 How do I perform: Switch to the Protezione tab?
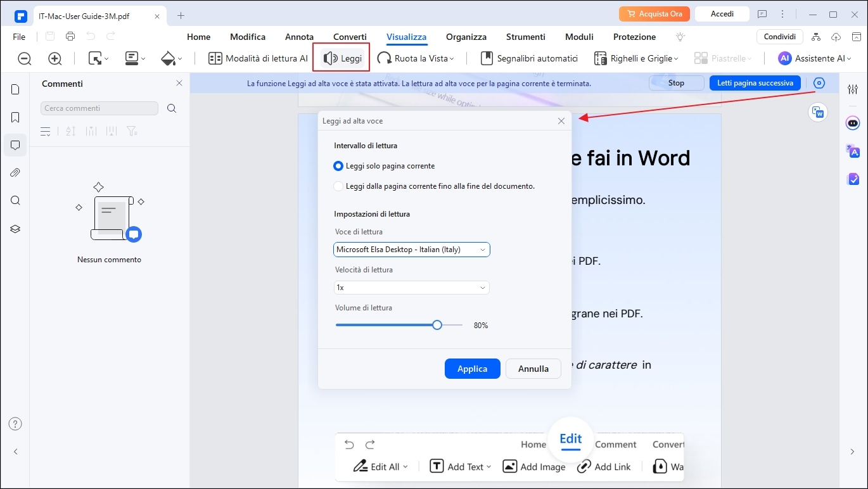point(635,37)
